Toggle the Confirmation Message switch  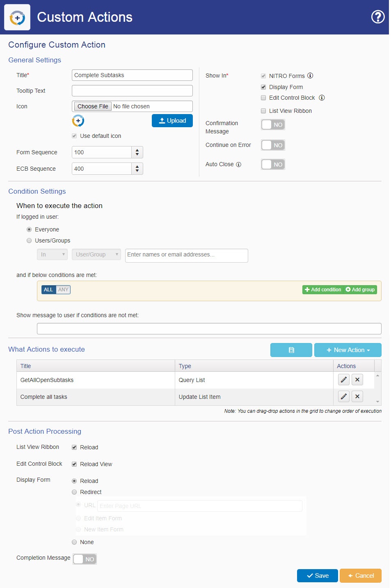click(273, 124)
